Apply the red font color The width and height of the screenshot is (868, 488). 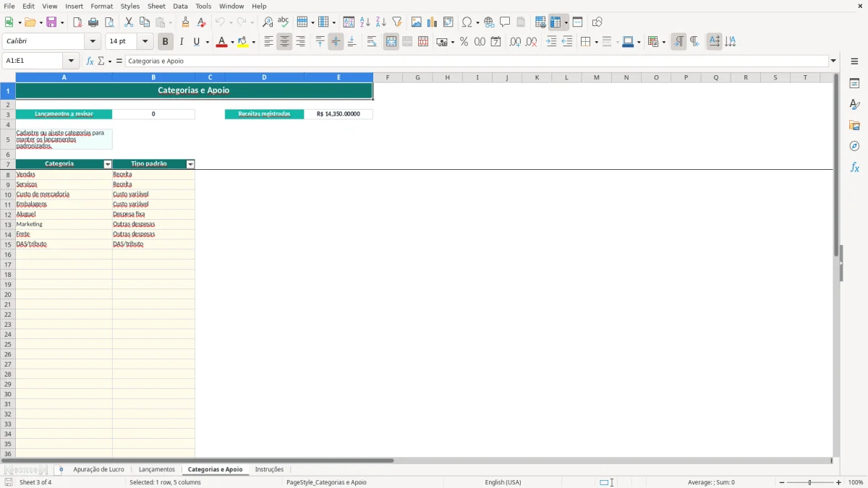click(221, 42)
